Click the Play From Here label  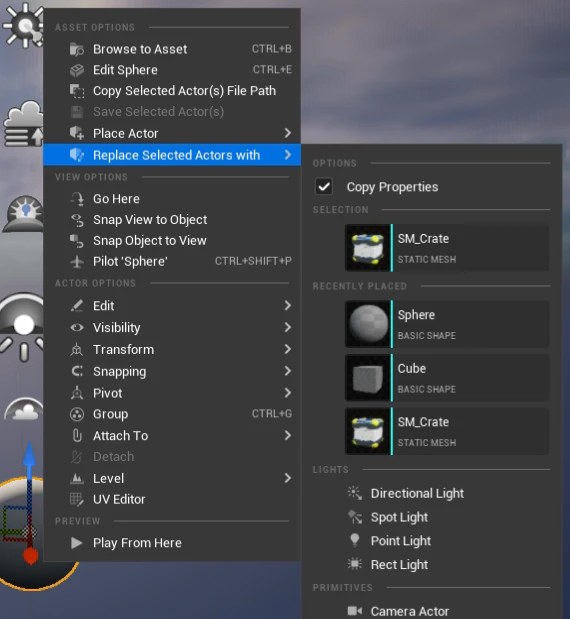pos(137,543)
